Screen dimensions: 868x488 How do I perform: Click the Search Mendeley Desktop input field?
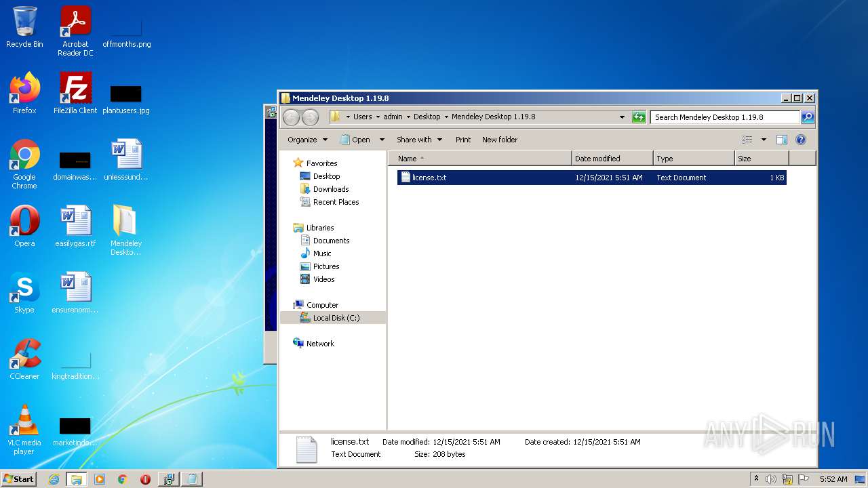click(725, 117)
